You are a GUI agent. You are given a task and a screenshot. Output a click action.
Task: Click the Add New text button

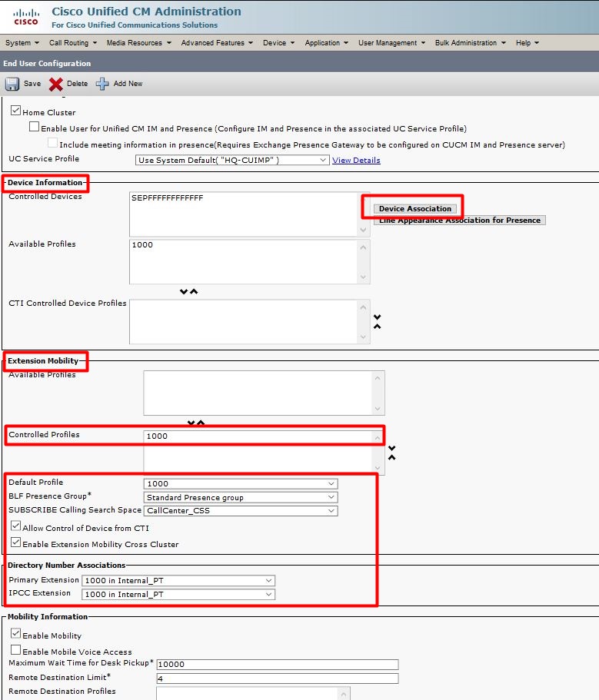[128, 84]
